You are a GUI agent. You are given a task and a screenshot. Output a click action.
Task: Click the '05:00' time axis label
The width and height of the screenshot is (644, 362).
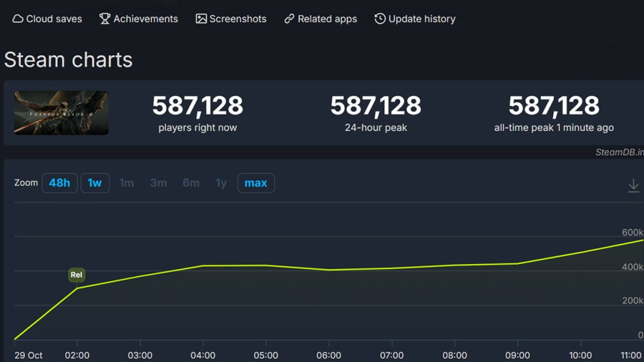(x=266, y=356)
